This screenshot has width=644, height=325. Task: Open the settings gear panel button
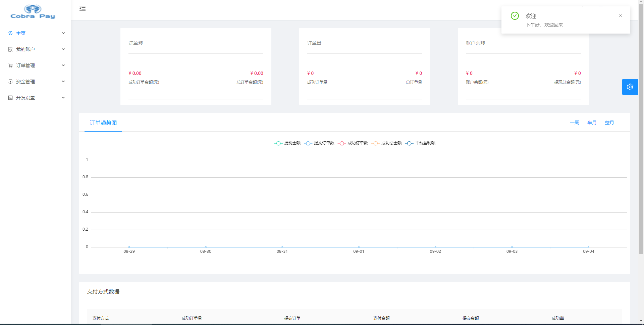[630, 87]
